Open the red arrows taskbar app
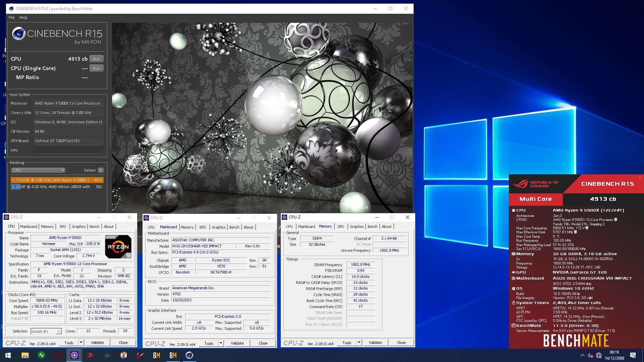The image size is (644, 362). pos(91,355)
